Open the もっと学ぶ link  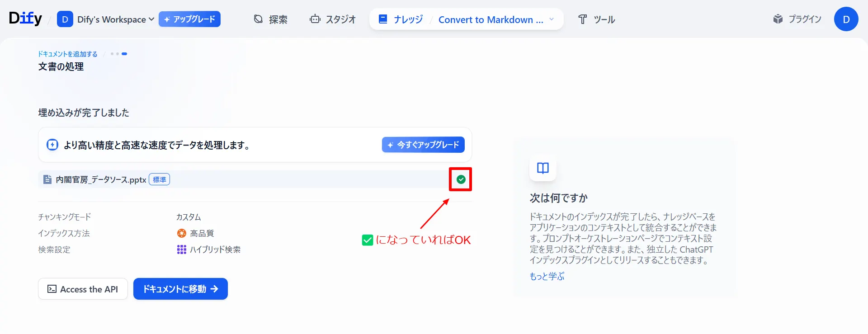point(547,276)
